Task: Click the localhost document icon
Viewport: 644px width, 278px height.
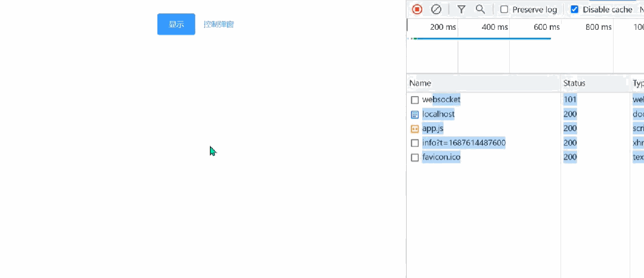Action: [x=415, y=115]
